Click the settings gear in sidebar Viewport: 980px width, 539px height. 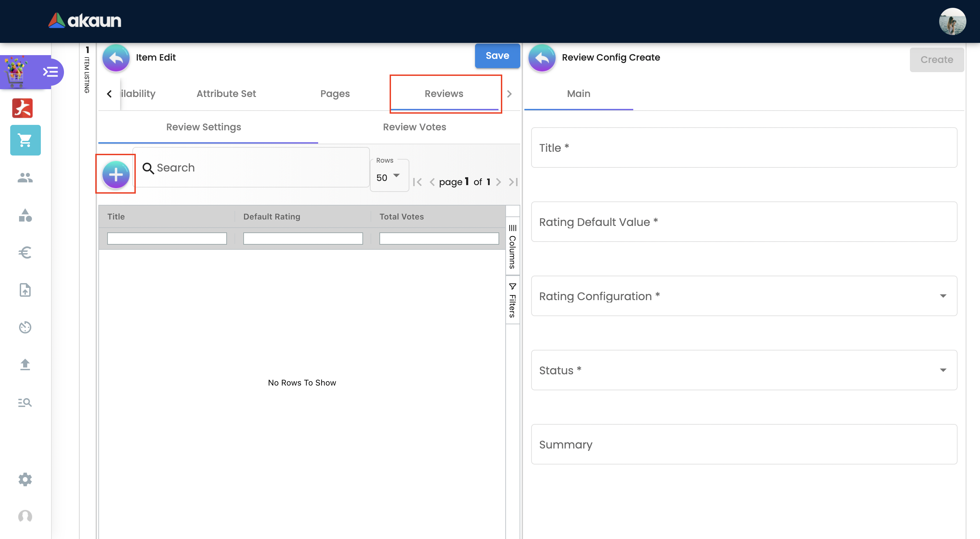click(25, 479)
